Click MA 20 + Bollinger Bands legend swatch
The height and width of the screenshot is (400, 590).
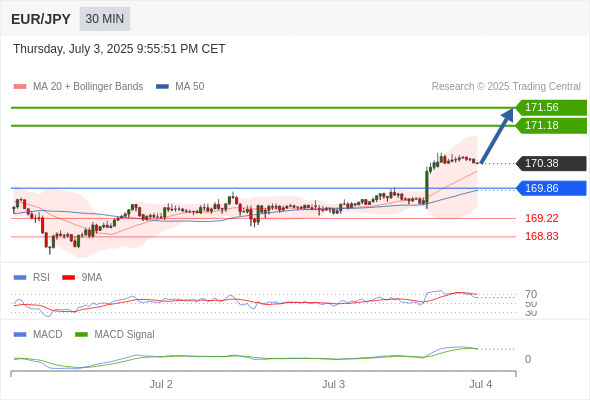[x=20, y=87]
